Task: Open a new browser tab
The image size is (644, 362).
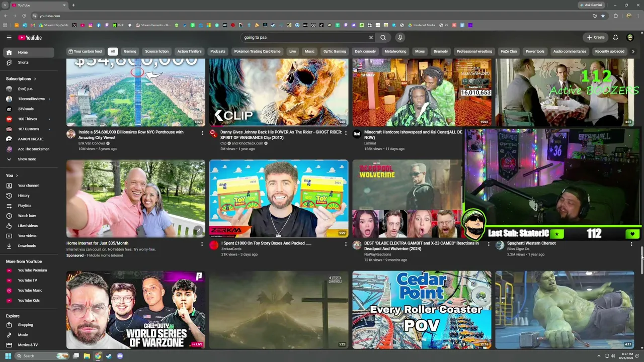Action: click(73, 5)
